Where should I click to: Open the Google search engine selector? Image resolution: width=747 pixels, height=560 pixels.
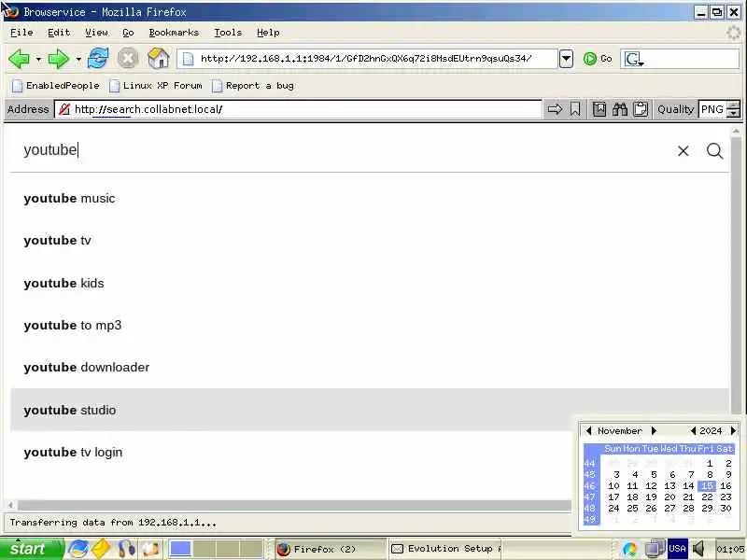click(634, 59)
